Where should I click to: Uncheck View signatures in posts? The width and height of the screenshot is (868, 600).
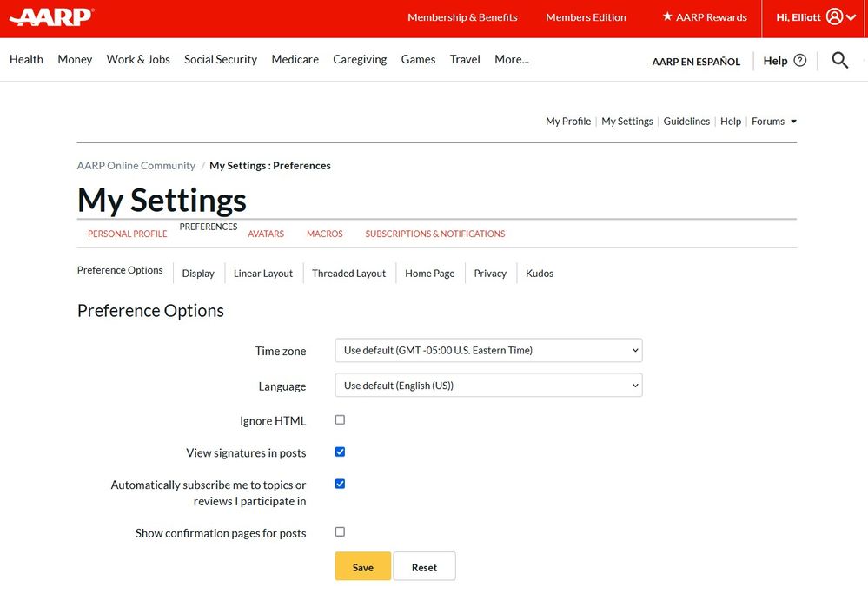point(340,452)
